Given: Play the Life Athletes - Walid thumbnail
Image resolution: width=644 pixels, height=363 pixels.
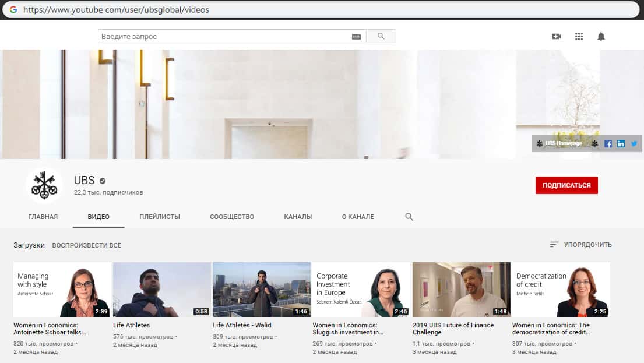Looking at the screenshot, I should (x=261, y=289).
